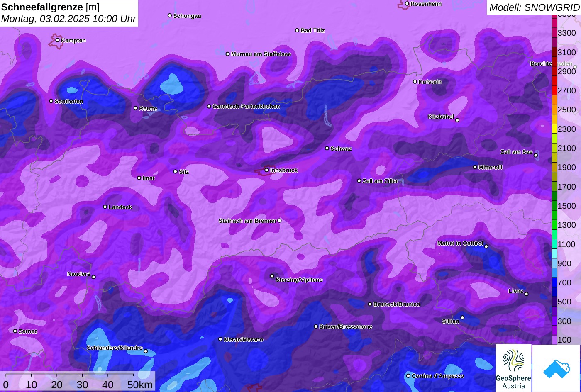
Task: Select the Bruneck/Brunico label
Action: click(397, 304)
